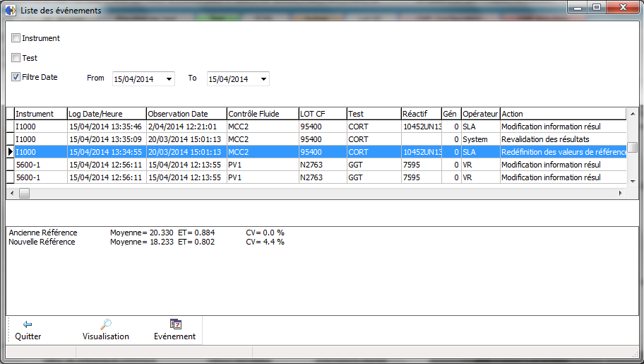Click horizontal scrollbar left arrow
Image resolution: width=644 pixels, height=364 pixels.
coord(12,194)
